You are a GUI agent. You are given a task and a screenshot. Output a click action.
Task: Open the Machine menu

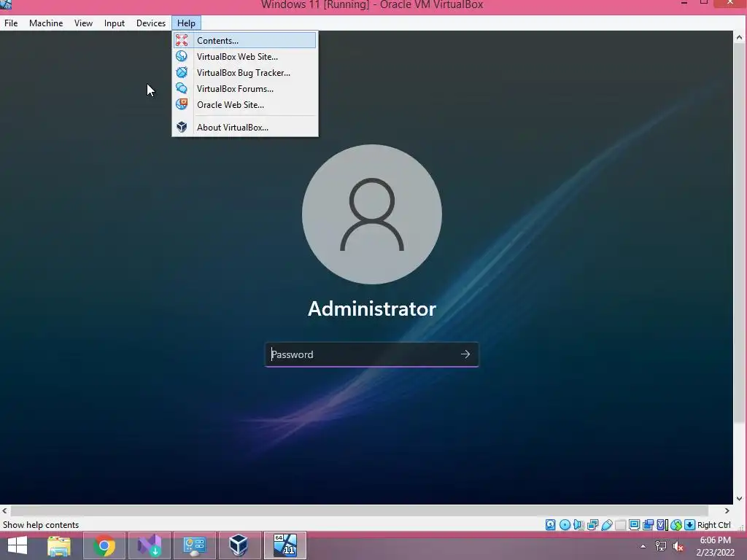[46, 23]
